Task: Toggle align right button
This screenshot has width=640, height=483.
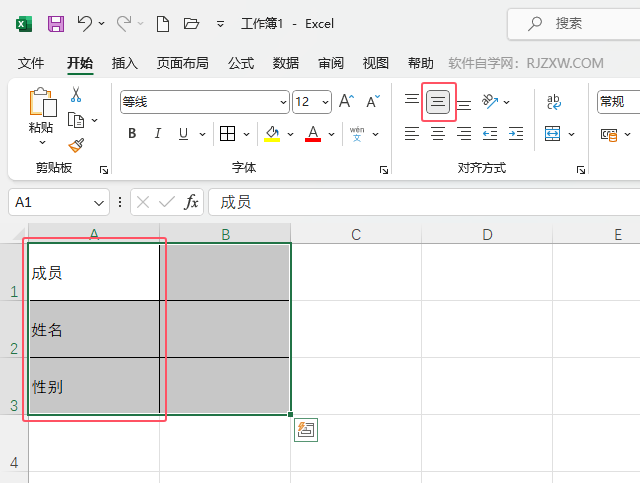Action: tap(464, 134)
